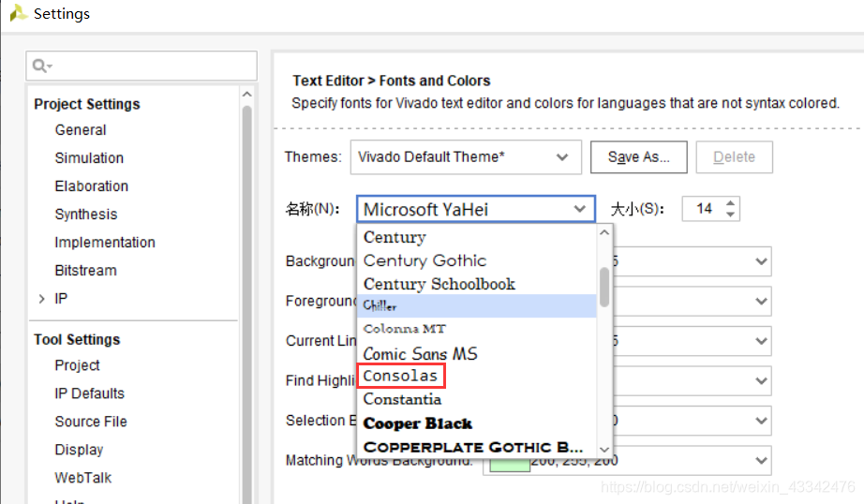This screenshot has height=504, width=864.
Task: Open WebTalk settings
Action: pyautogui.click(x=83, y=478)
